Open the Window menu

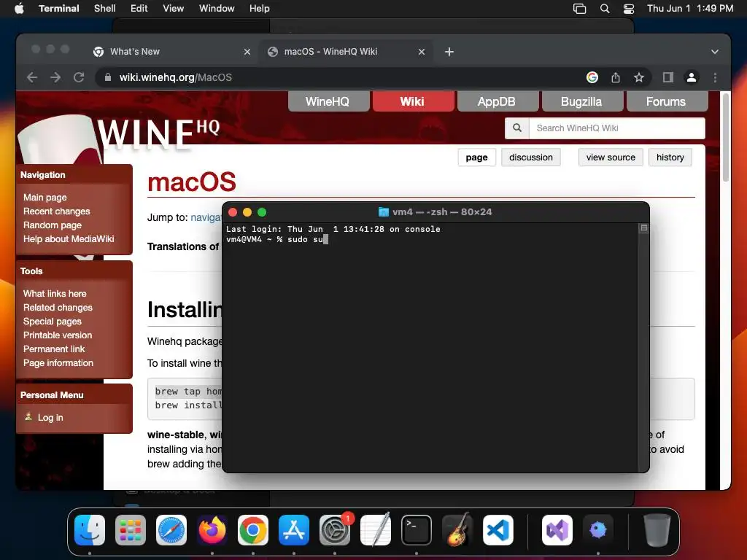click(217, 9)
